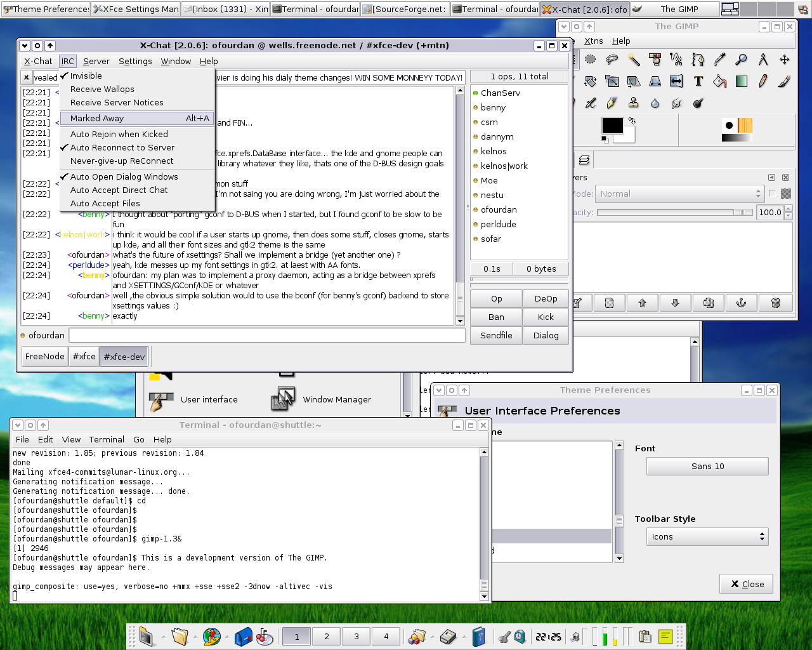Image resolution: width=812 pixels, height=650 pixels.
Task: Switch to the #xfce channel tab
Action: (x=84, y=357)
